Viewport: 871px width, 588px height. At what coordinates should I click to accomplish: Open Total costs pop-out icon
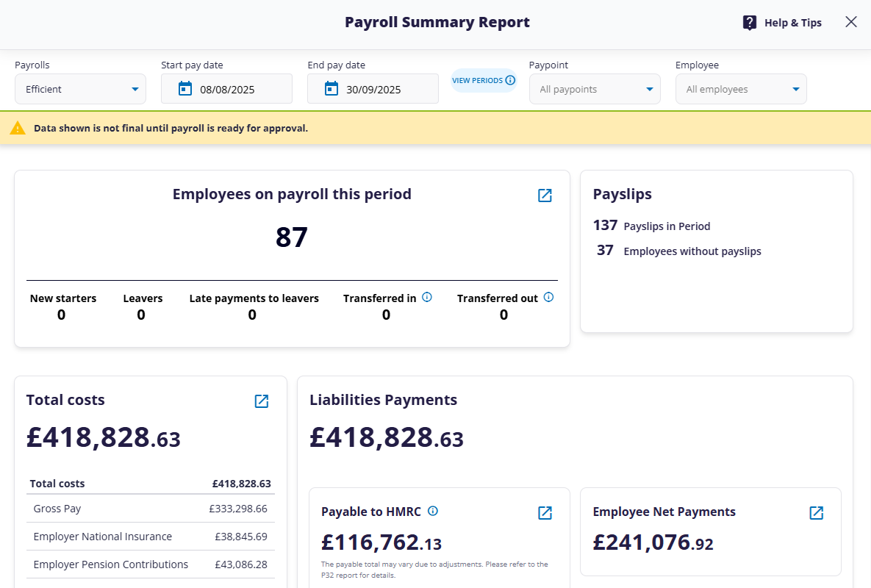(262, 401)
